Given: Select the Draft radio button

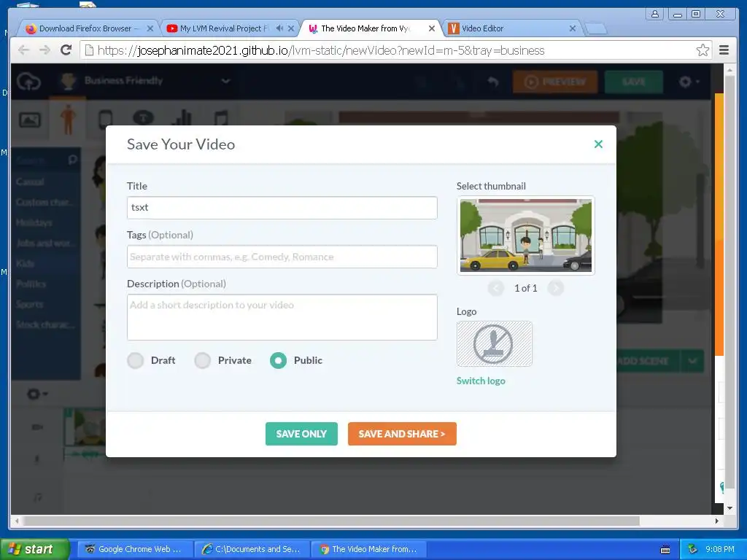Looking at the screenshot, I should (135, 360).
